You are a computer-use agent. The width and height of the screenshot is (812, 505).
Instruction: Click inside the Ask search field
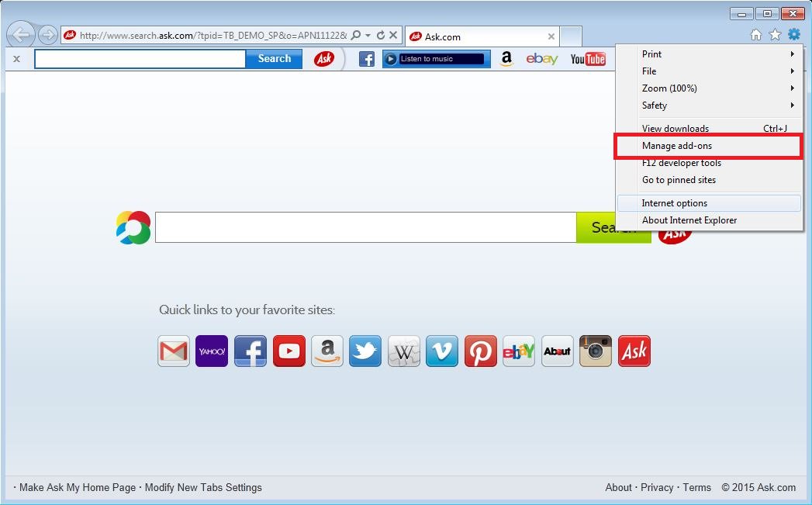(x=365, y=227)
